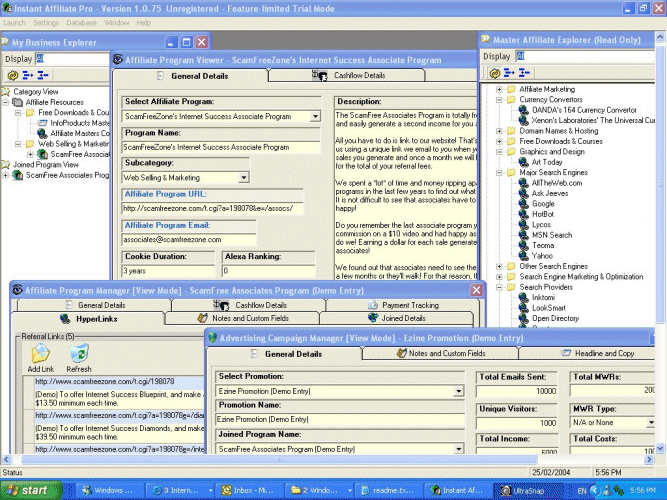Image resolution: width=667 pixels, height=500 pixels.
Task: Expand Other Search Engines folder
Action: [x=499, y=266]
